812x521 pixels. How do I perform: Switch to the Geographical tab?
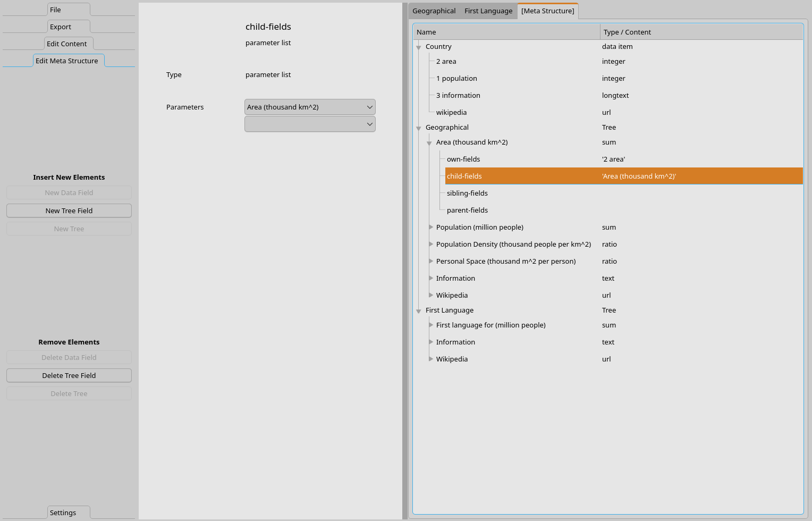[x=434, y=11]
